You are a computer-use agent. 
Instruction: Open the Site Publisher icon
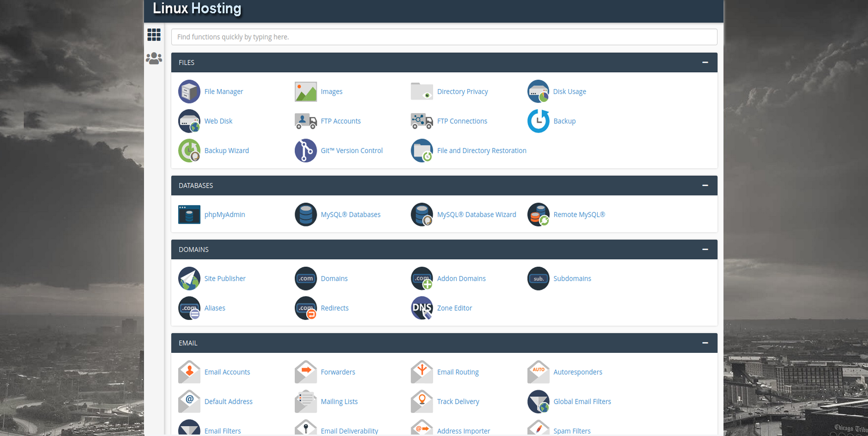coord(189,279)
